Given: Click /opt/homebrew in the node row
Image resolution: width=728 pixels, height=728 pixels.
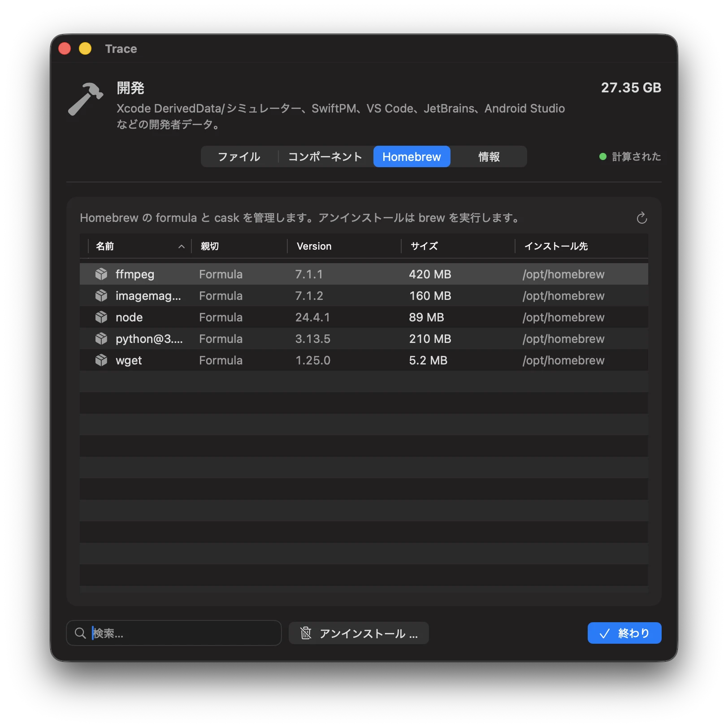Looking at the screenshot, I should [x=563, y=317].
